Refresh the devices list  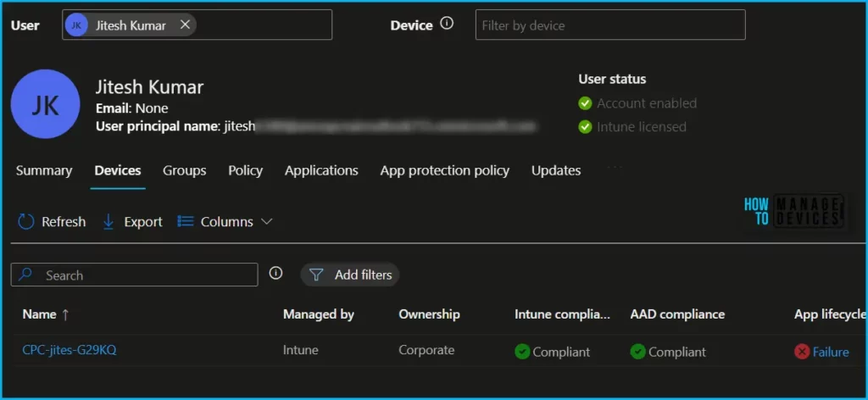coord(52,222)
